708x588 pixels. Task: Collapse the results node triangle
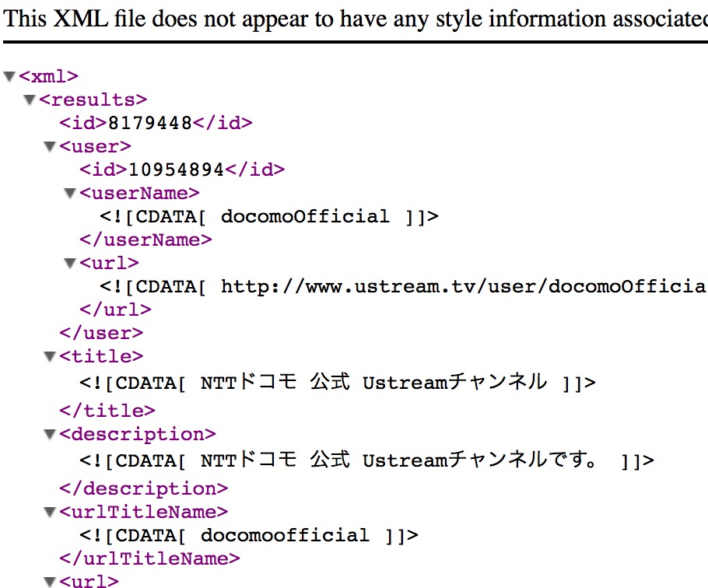(30, 100)
